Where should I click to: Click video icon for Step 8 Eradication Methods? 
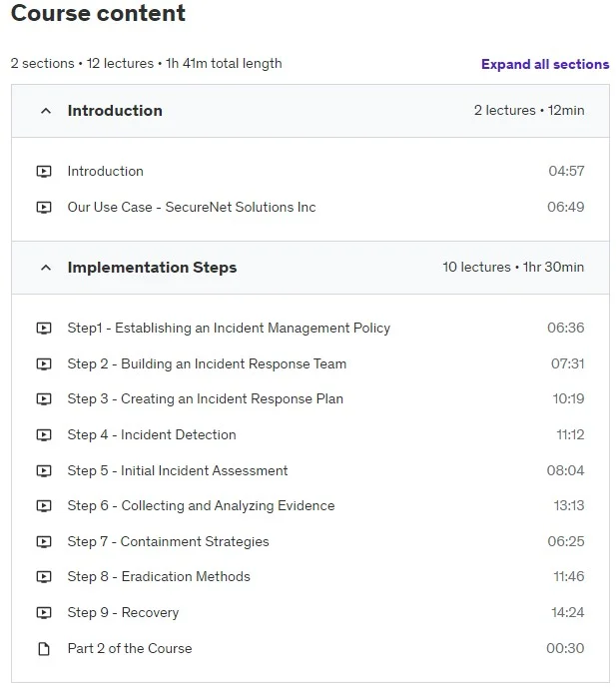44,577
